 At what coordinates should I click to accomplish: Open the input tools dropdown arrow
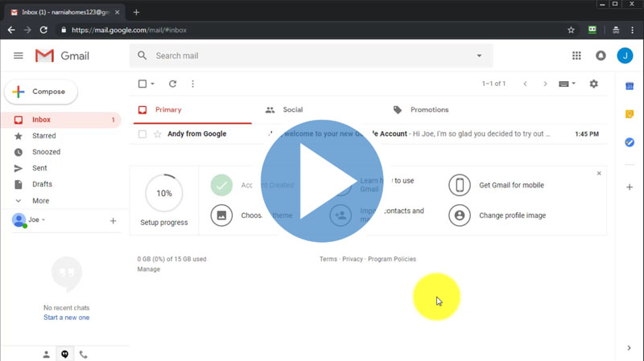(x=573, y=84)
